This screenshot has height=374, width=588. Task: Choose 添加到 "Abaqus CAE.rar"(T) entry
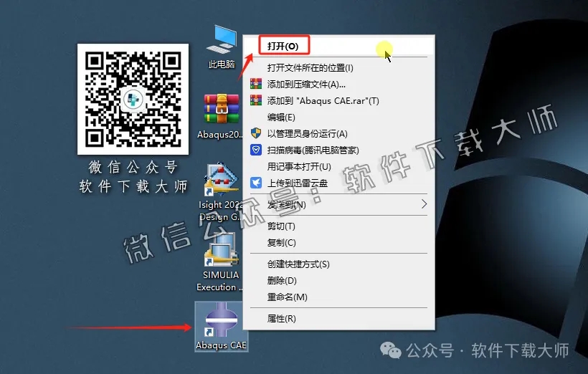point(339,101)
